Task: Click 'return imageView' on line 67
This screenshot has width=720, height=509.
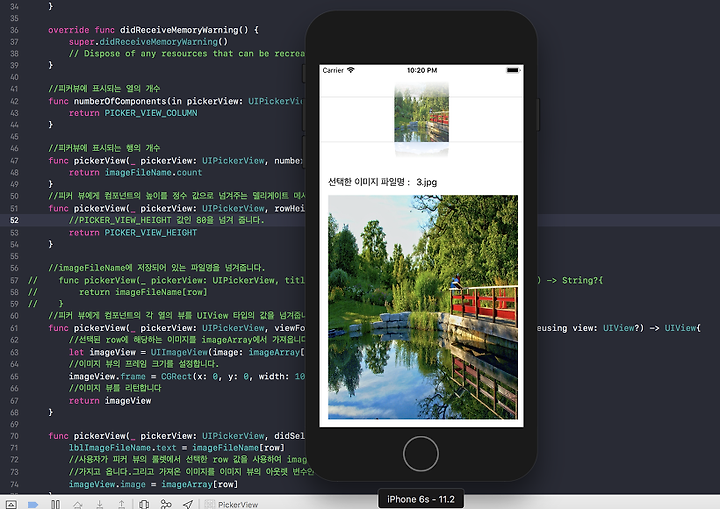Action: [110, 401]
